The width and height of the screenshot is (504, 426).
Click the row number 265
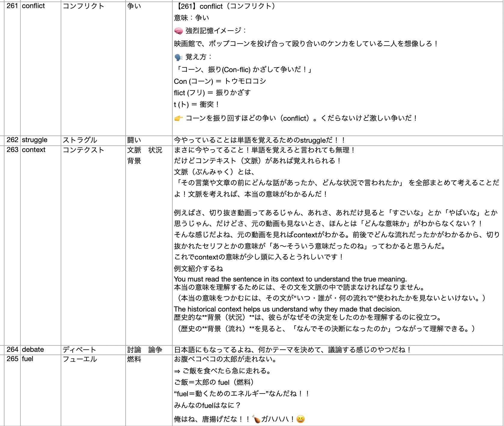(12, 359)
